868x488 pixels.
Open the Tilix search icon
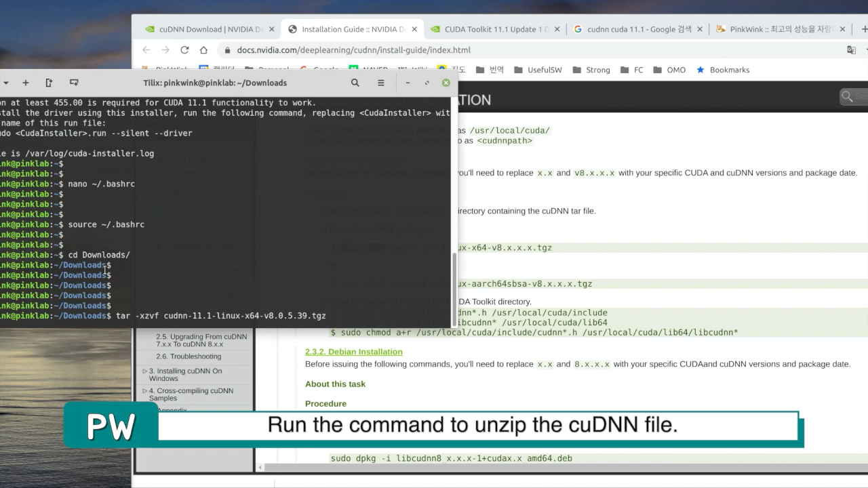tap(355, 83)
